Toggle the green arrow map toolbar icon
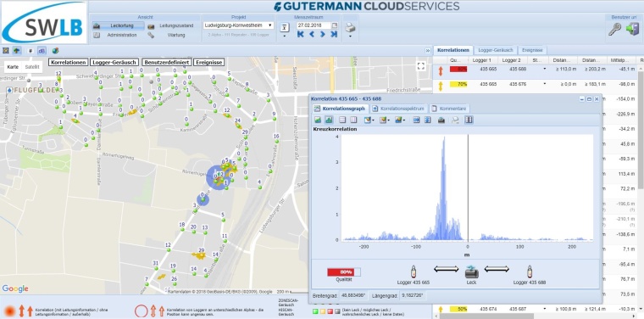644x319 pixels. (x=16, y=51)
